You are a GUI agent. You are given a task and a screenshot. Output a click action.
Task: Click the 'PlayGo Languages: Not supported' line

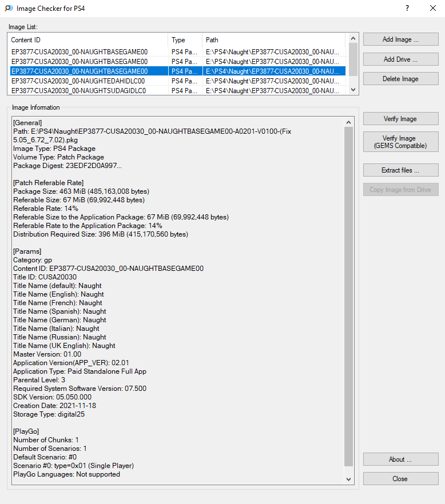tap(66, 474)
